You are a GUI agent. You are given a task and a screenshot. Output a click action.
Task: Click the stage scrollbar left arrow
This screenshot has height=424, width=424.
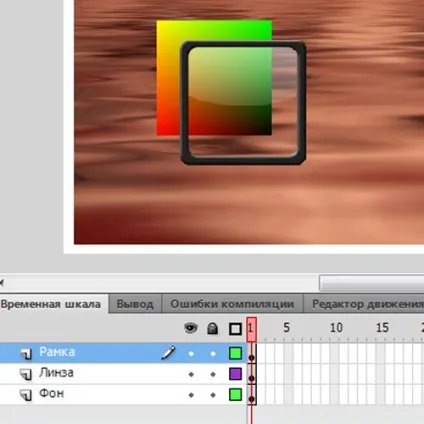[x=2, y=283]
